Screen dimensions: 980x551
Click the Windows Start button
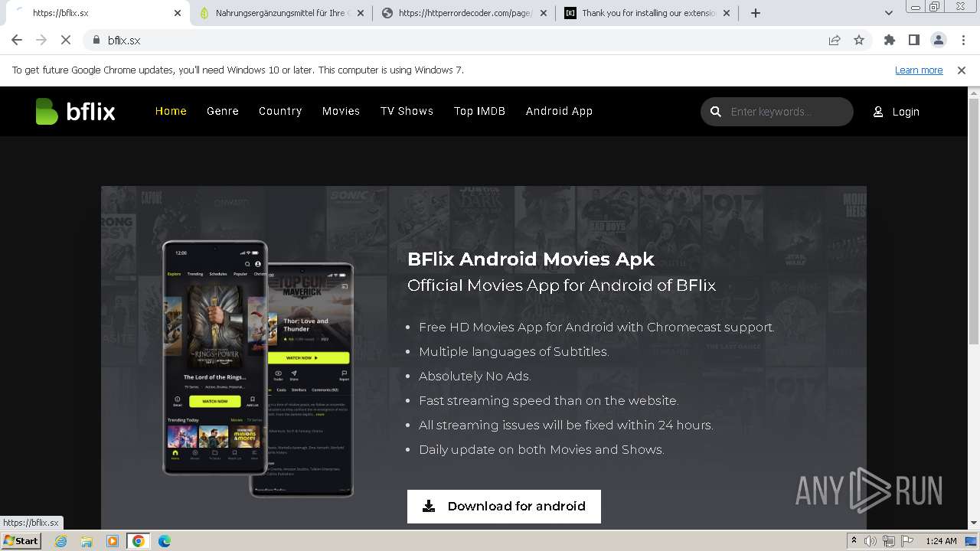(x=21, y=541)
